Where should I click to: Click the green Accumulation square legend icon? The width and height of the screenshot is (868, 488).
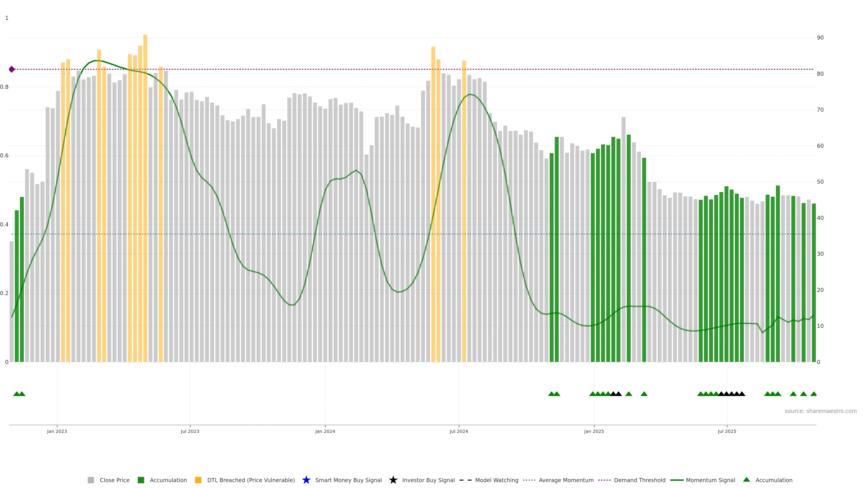pos(141,480)
